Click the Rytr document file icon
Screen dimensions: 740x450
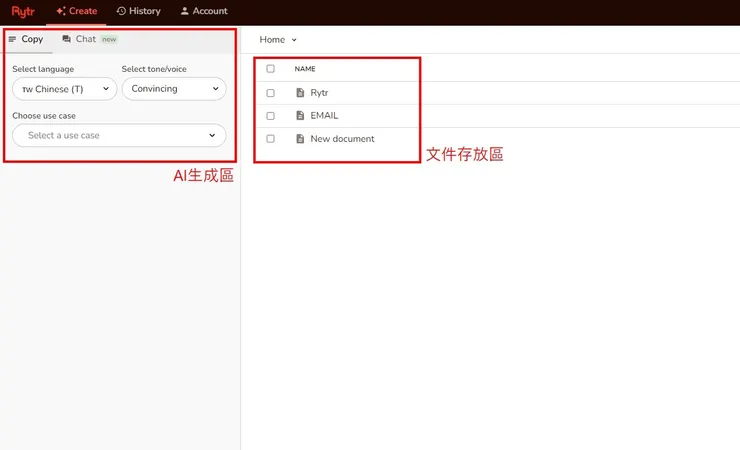coord(300,92)
